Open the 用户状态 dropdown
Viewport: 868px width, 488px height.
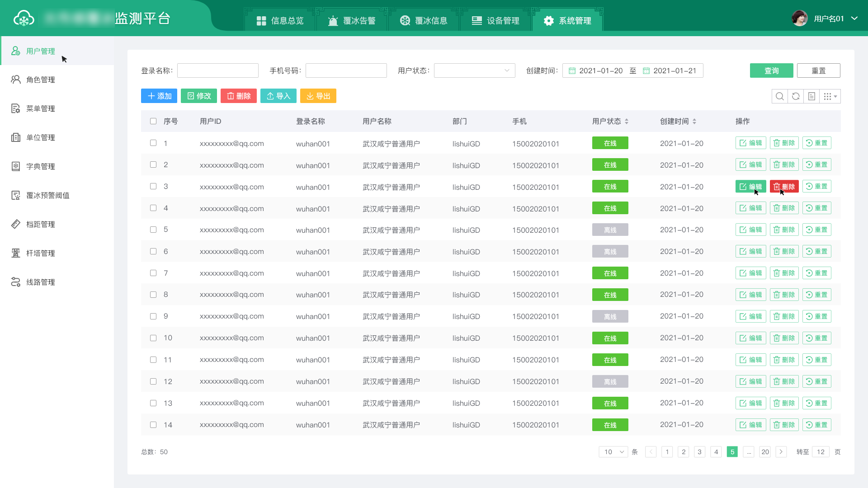[x=474, y=70]
